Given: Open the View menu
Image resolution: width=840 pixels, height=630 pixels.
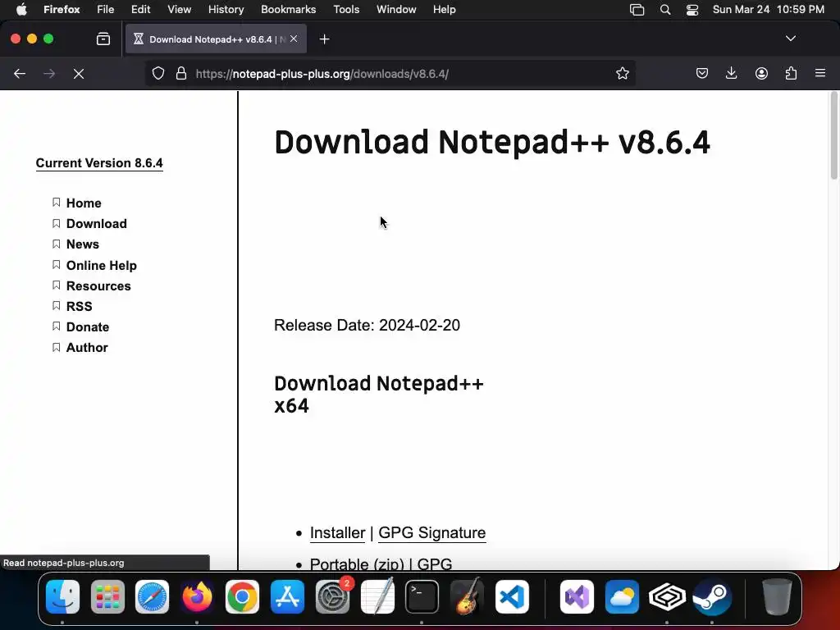Looking at the screenshot, I should coord(179,10).
